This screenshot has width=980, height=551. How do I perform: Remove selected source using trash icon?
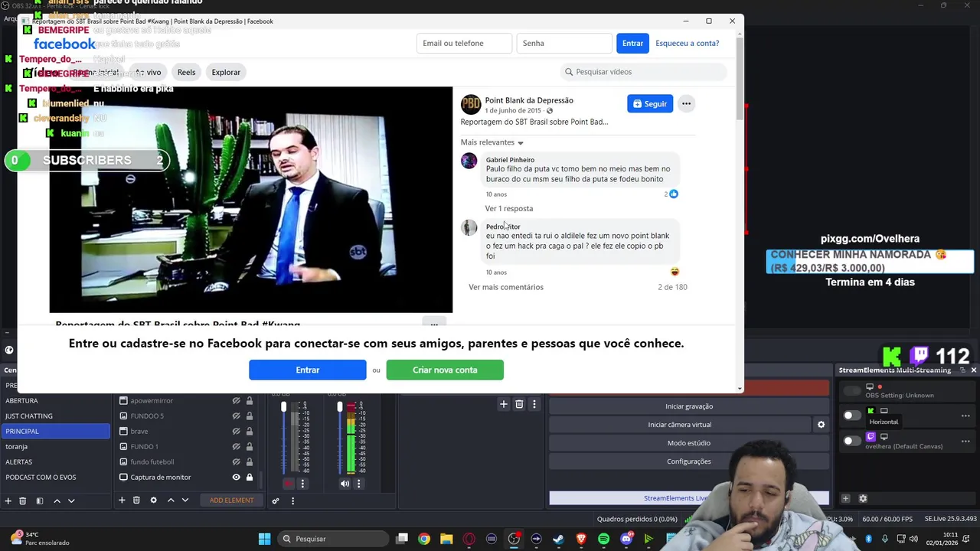(x=136, y=500)
